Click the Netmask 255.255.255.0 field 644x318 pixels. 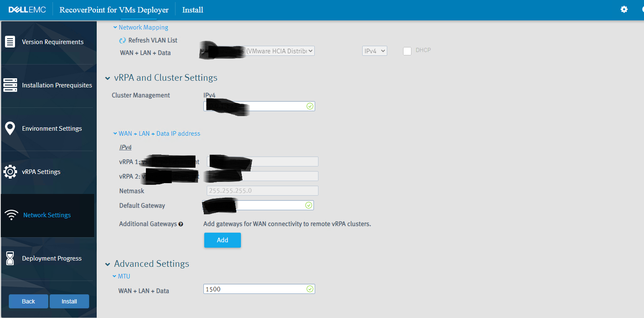click(263, 191)
